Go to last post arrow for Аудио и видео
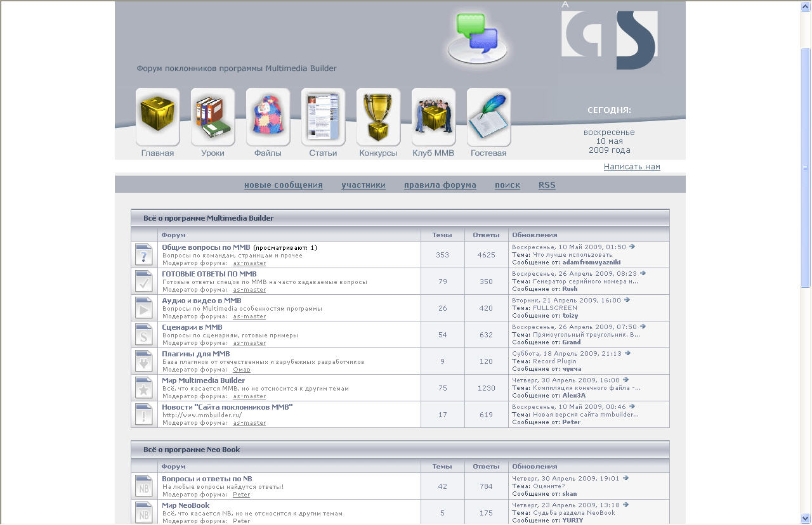This screenshot has height=525, width=812. click(x=627, y=300)
